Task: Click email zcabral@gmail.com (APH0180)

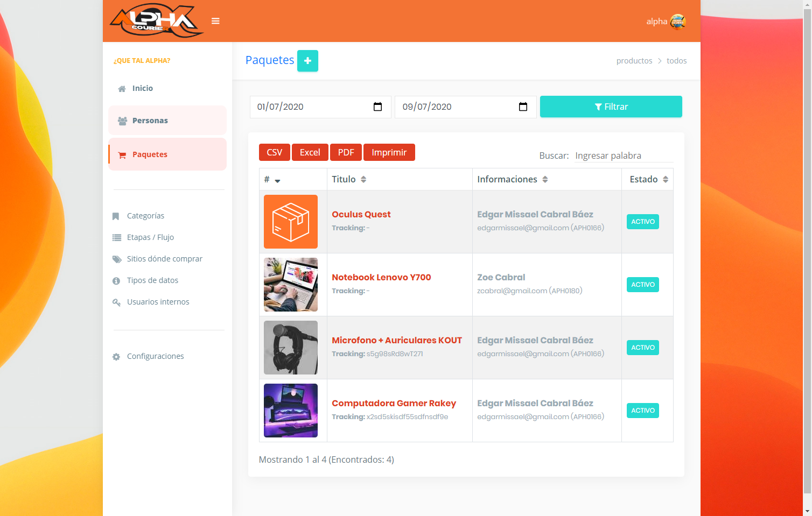Action: pyautogui.click(x=530, y=291)
